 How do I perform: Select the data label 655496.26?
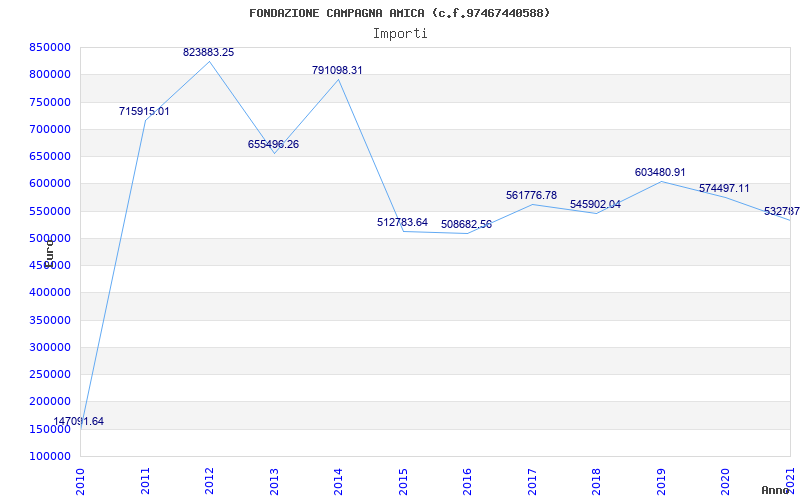click(x=273, y=144)
